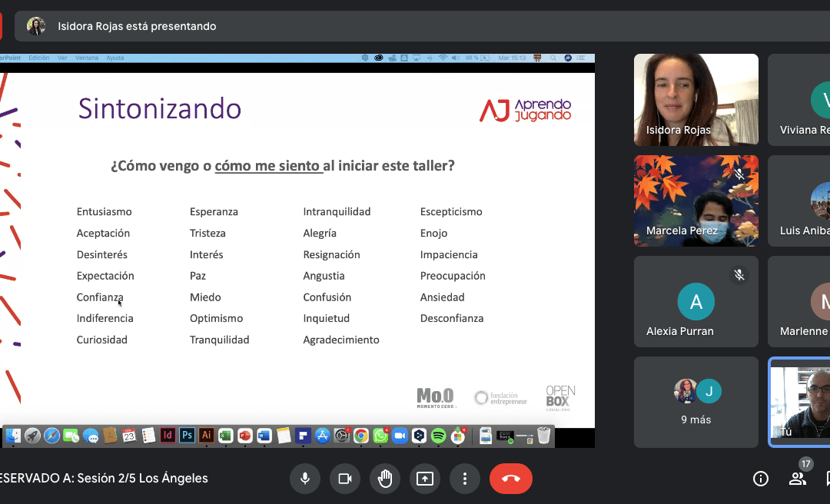The image size is (830, 504).
Task: Open Microsoft Word in the dock
Action: (264, 436)
